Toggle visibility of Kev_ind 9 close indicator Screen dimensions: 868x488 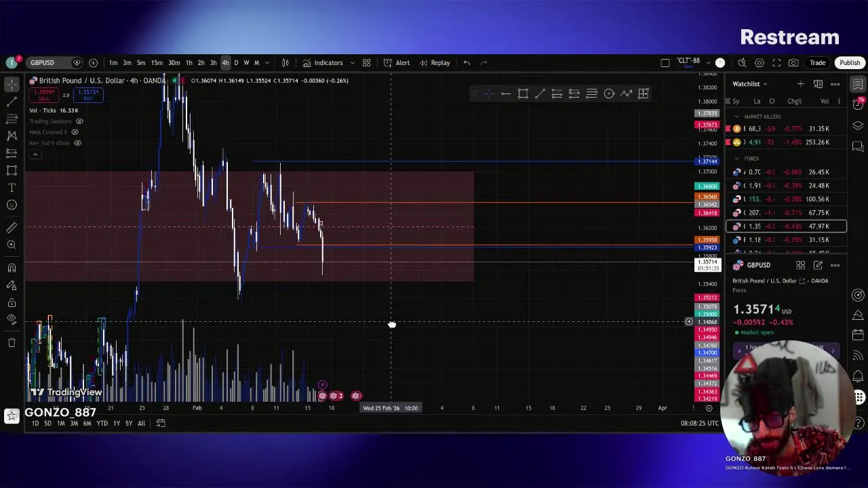(77, 143)
